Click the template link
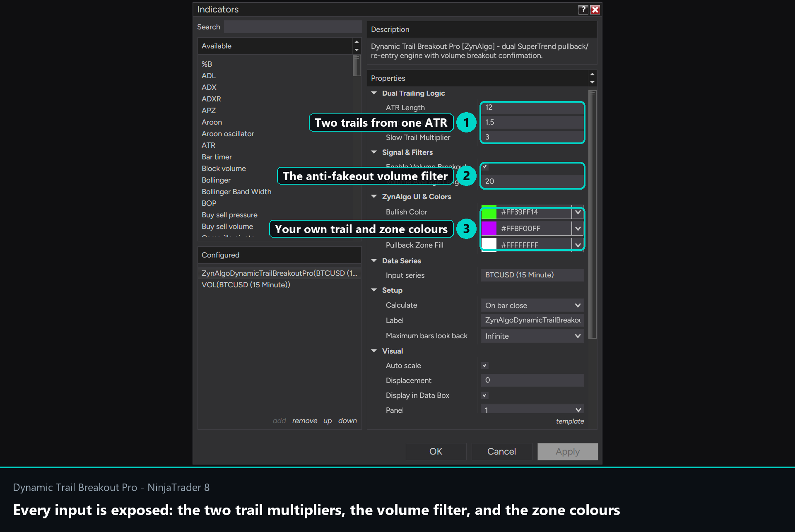795x532 pixels. 570,421
